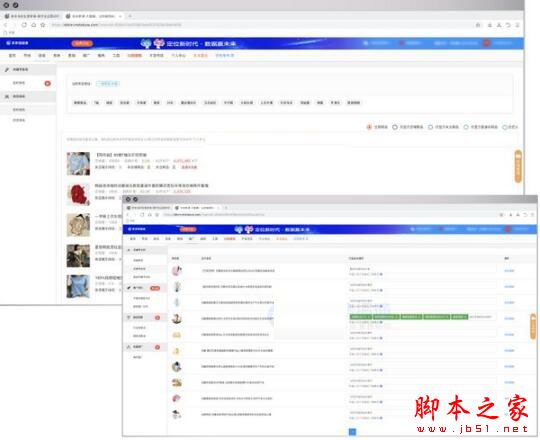The width and height of the screenshot is (540, 440).
Task: Click the reload icon in the rear browser toolbar
Action: [x=24, y=25]
